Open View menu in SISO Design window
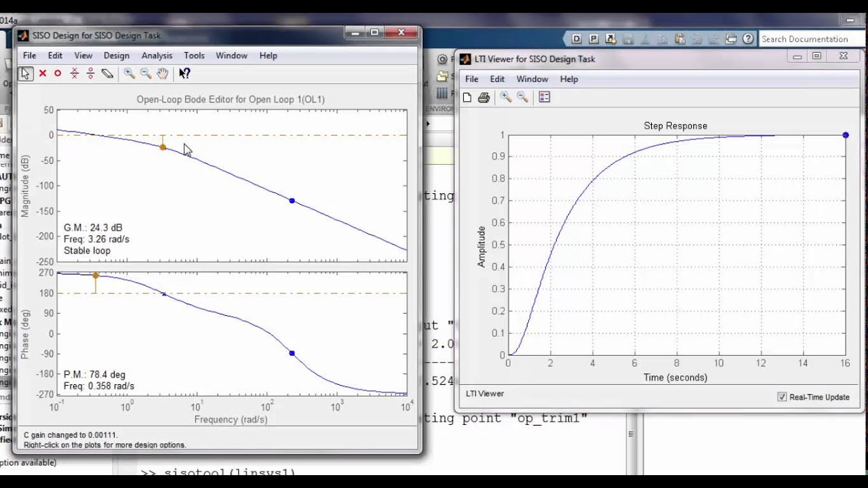Image resolution: width=868 pixels, height=488 pixels. [x=83, y=56]
